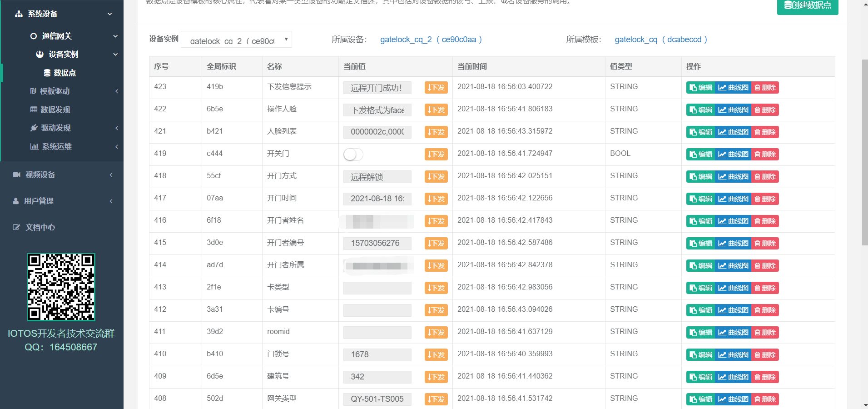Click the IOTOS QQ group QR code
This screenshot has height=409, width=868.
pyautogui.click(x=61, y=287)
